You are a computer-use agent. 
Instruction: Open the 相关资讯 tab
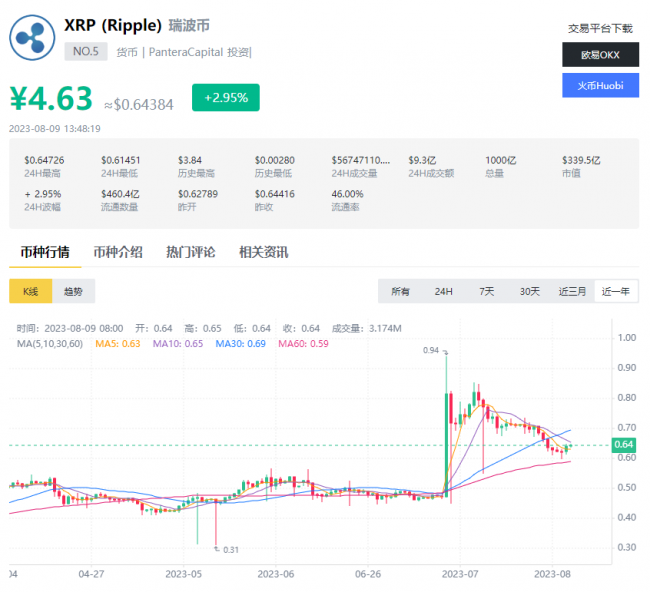(264, 252)
